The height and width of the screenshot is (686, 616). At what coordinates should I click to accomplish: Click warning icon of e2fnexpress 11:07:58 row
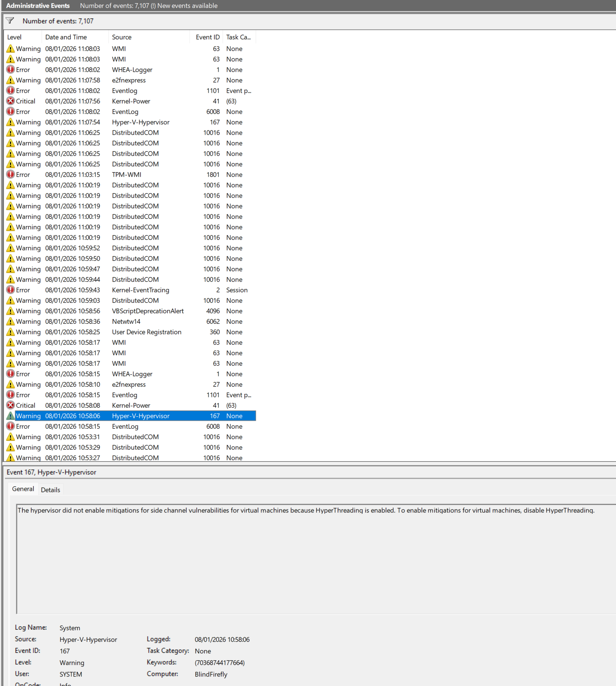click(11, 80)
